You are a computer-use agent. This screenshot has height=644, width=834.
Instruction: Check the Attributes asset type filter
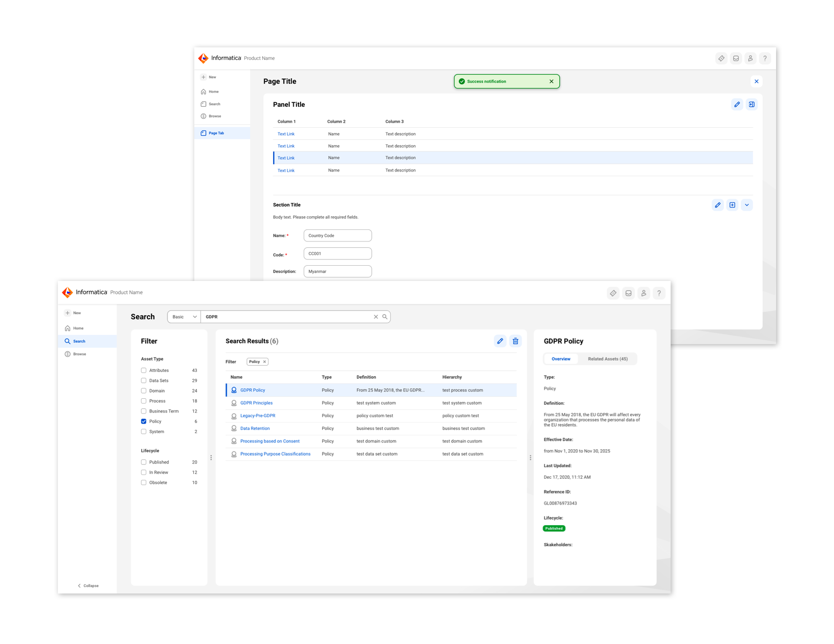click(144, 370)
